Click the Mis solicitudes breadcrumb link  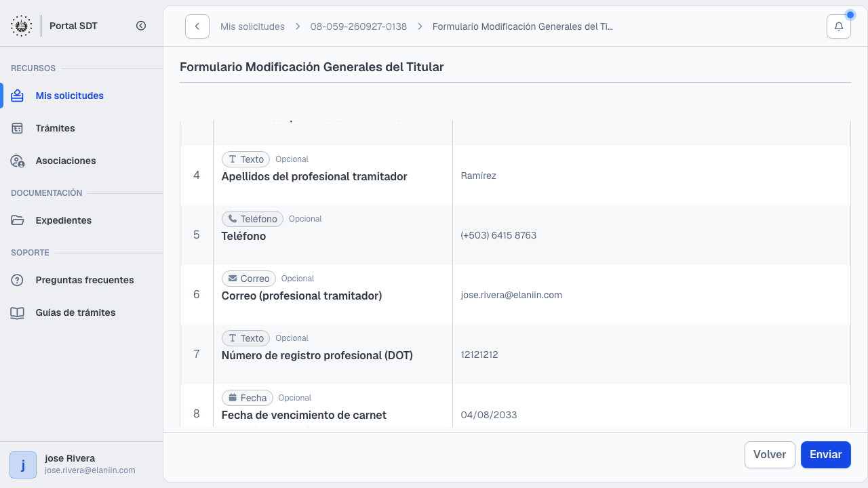pyautogui.click(x=252, y=26)
